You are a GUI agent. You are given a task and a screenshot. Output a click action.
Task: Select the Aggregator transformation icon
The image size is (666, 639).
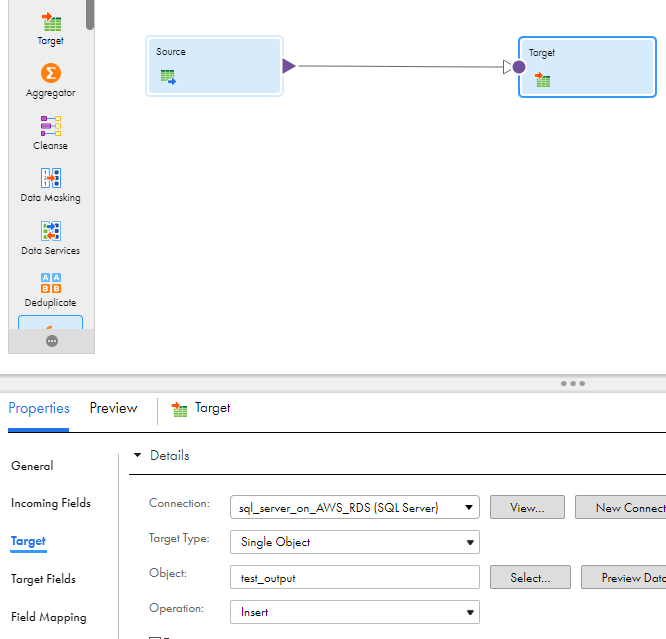[51, 73]
